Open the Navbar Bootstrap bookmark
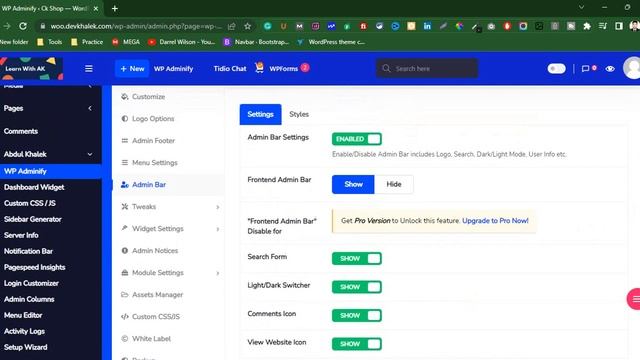 (256, 42)
